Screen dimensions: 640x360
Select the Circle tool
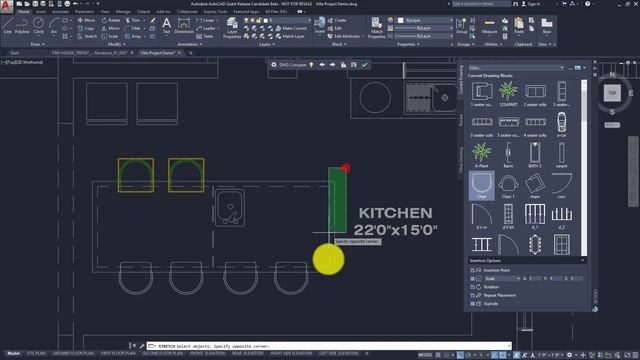38,26
